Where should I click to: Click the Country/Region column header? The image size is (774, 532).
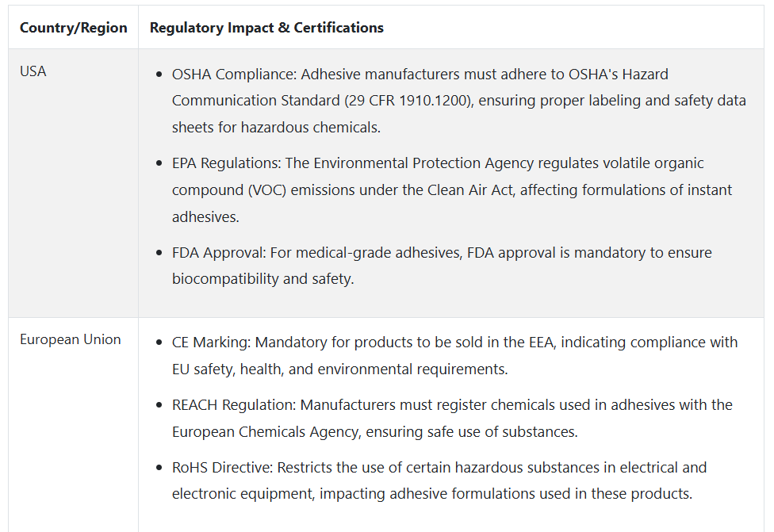(x=73, y=28)
